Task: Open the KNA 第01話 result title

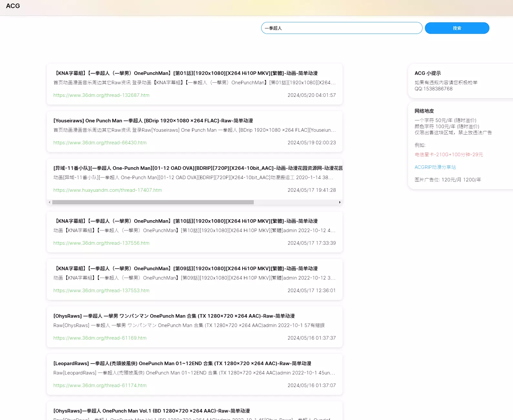Action: 185,73
